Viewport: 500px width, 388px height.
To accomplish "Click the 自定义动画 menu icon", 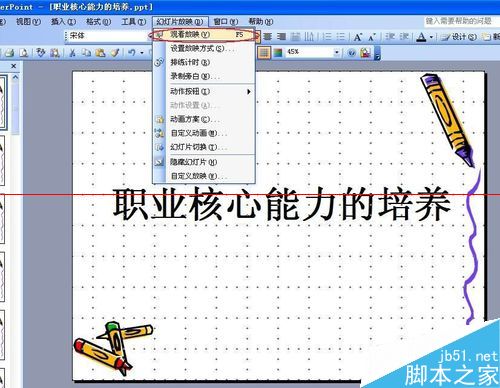I will (160, 133).
